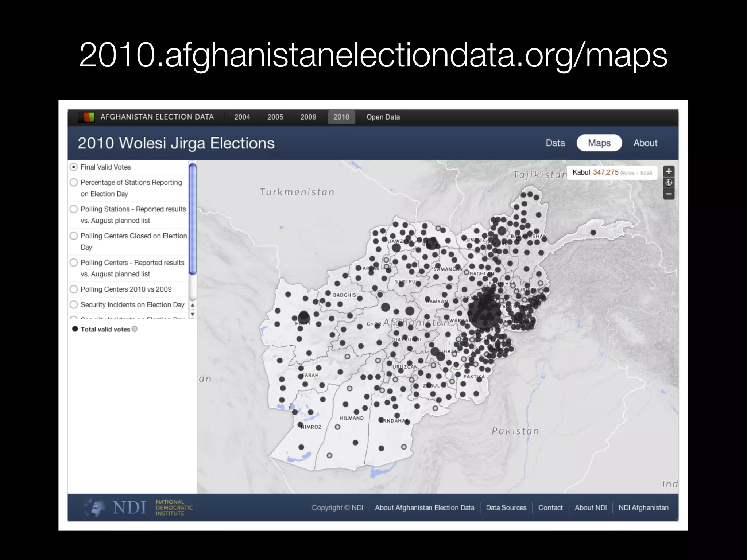Image resolution: width=747 pixels, height=560 pixels.
Task: Choose Polling Stations - Reported results radio
Action: (x=74, y=209)
